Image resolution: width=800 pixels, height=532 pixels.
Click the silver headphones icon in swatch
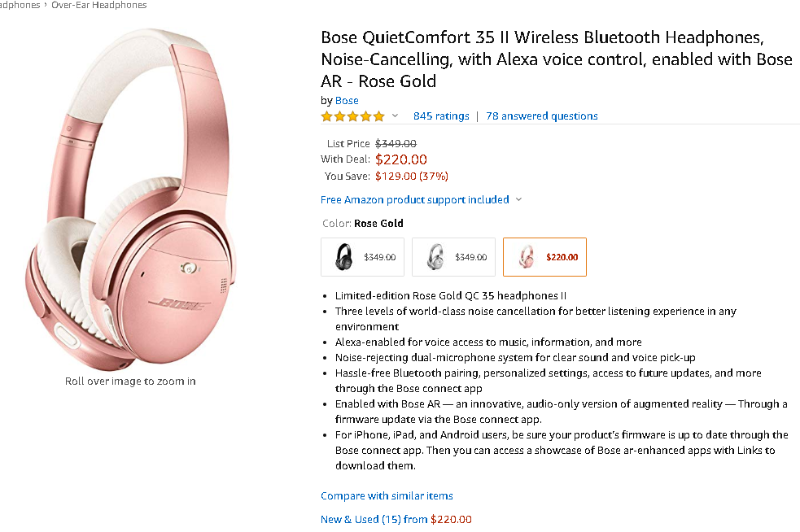pyautogui.click(x=435, y=257)
